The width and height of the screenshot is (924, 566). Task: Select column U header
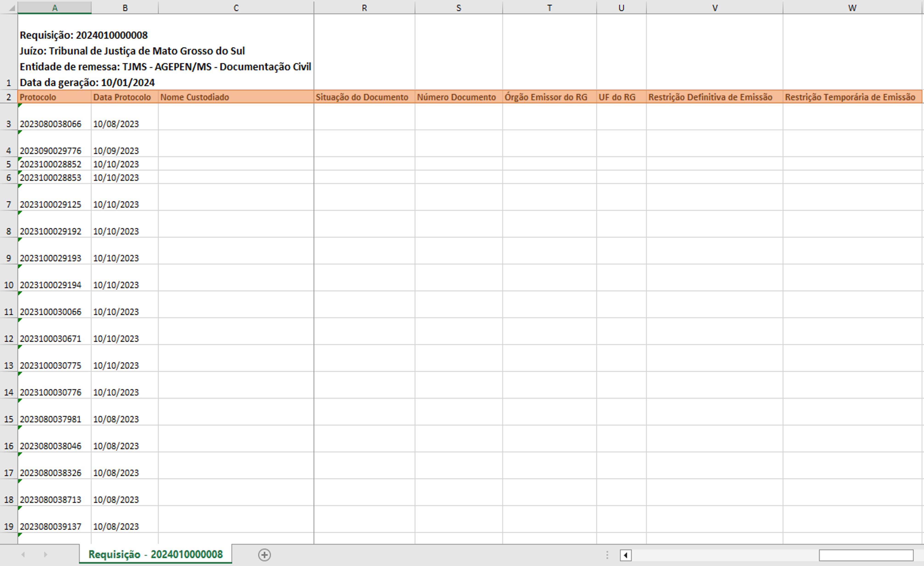point(621,8)
